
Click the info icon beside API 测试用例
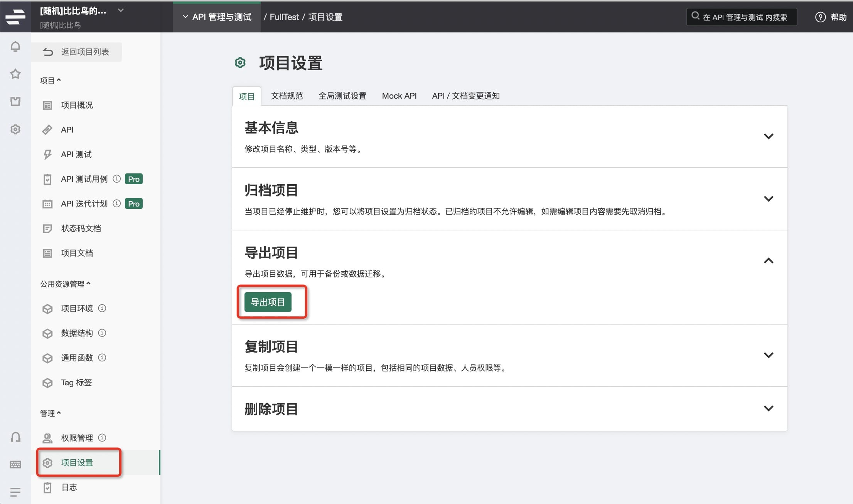pyautogui.click(x=117, y=179)
